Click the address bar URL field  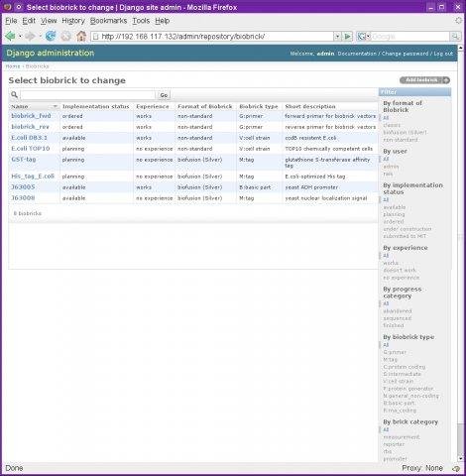tap(216, 37)
